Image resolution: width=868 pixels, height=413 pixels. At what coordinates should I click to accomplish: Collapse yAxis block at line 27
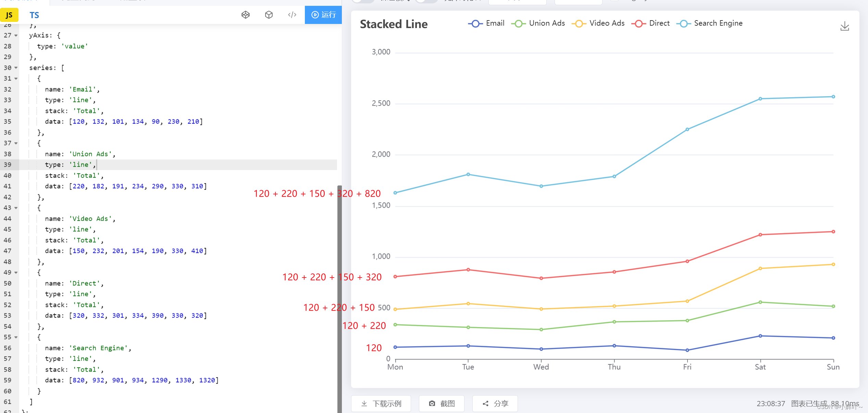[16, 35]
